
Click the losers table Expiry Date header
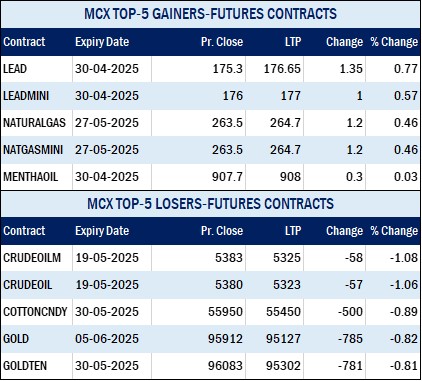pyautogui.click(x=102, y=231)
